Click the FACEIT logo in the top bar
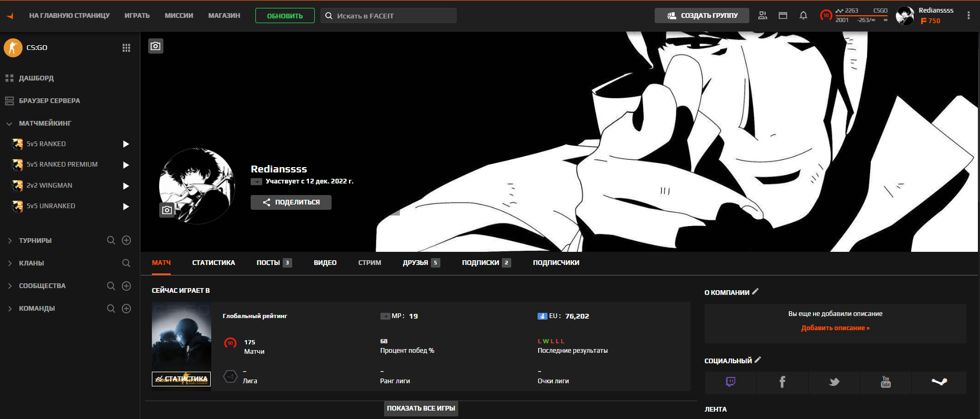 pyautogui.click(x=10, y=16)
